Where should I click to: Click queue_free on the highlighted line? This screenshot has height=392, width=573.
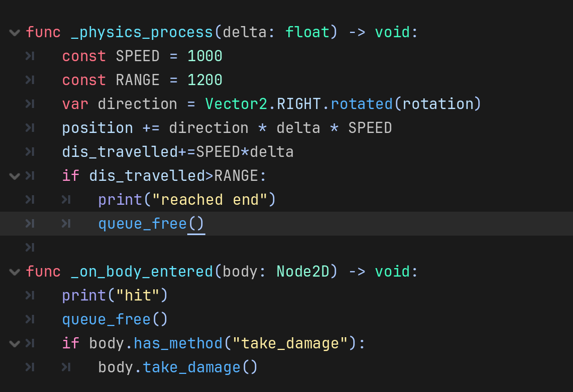[x=143, y=224]
